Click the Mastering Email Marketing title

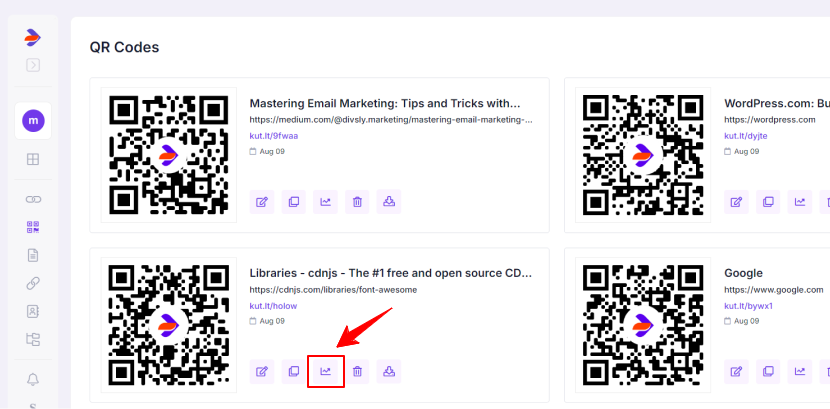385,103
